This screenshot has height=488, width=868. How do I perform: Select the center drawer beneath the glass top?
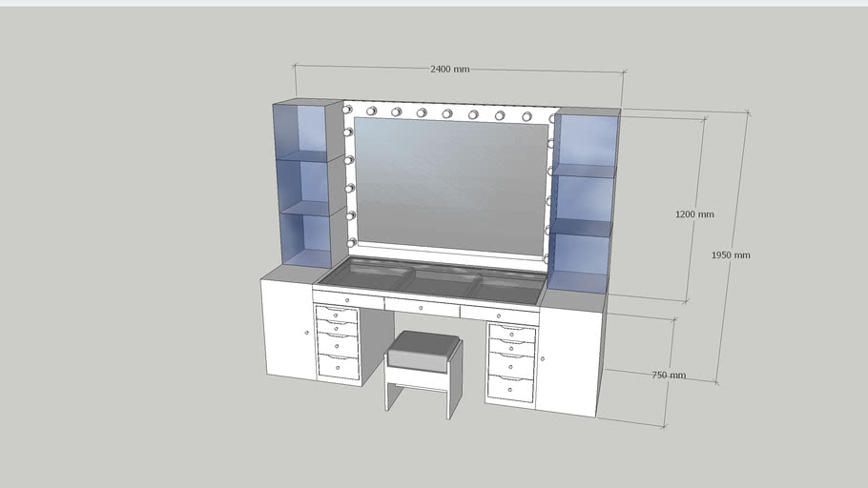421,306
